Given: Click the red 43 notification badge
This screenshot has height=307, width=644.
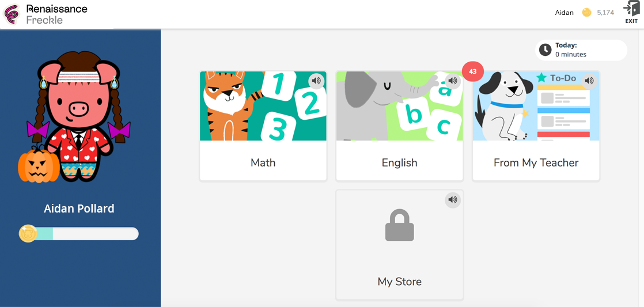Looking at the screenshot, I should [473, 71].
